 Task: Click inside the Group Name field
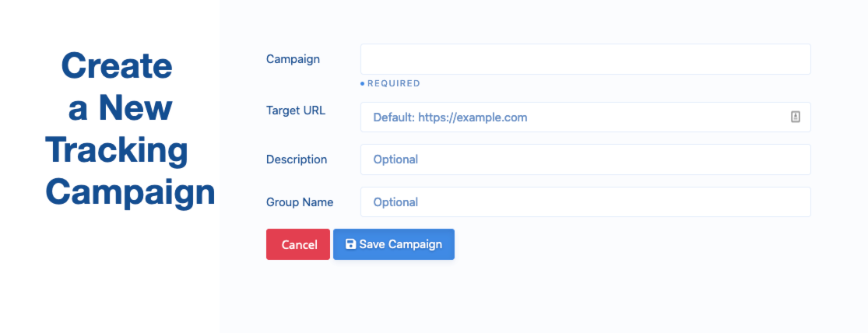point(585,202)
